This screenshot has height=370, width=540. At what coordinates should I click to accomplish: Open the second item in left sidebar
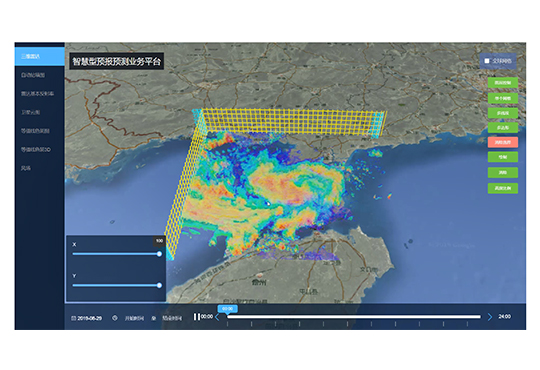coord(40,75)
